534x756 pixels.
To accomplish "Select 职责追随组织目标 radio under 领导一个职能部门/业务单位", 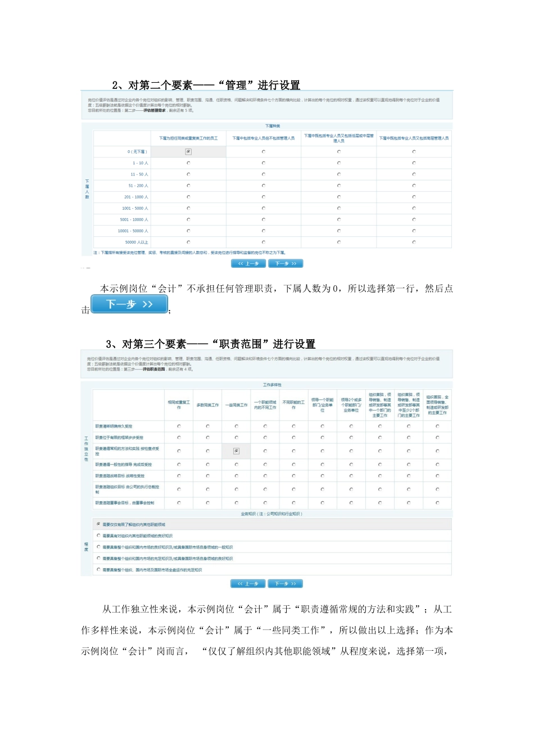I will [323, 489].
